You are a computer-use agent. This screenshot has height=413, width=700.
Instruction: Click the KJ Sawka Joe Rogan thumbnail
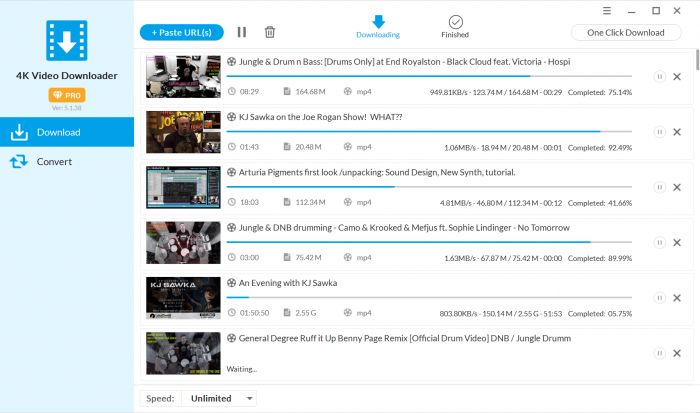[182, 132]
